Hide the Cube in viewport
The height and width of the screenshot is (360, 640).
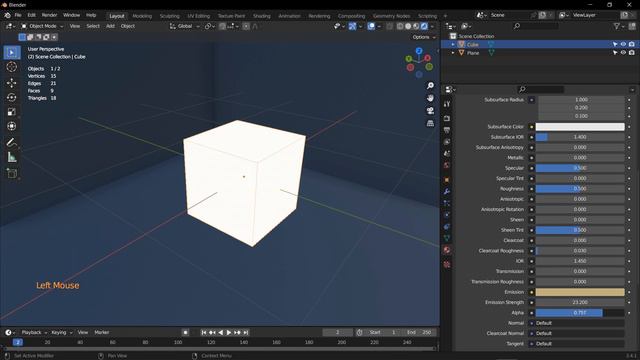623,44
